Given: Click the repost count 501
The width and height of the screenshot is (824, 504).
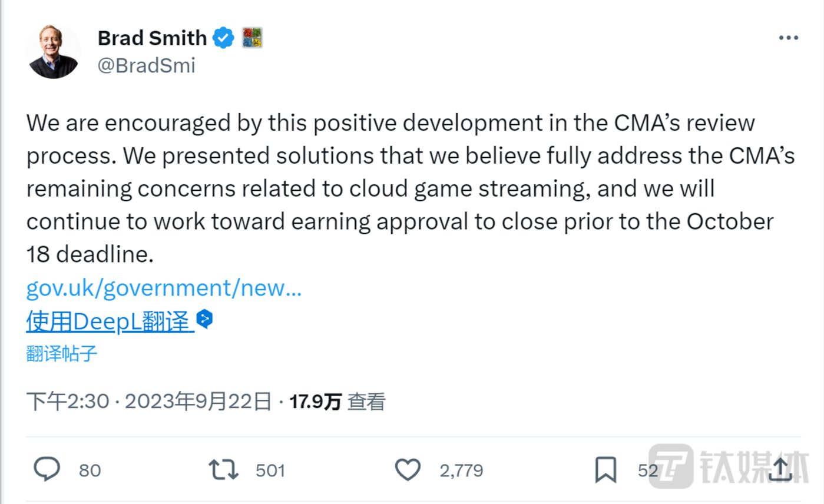Looking at the screenshot, I should [270, 471].
